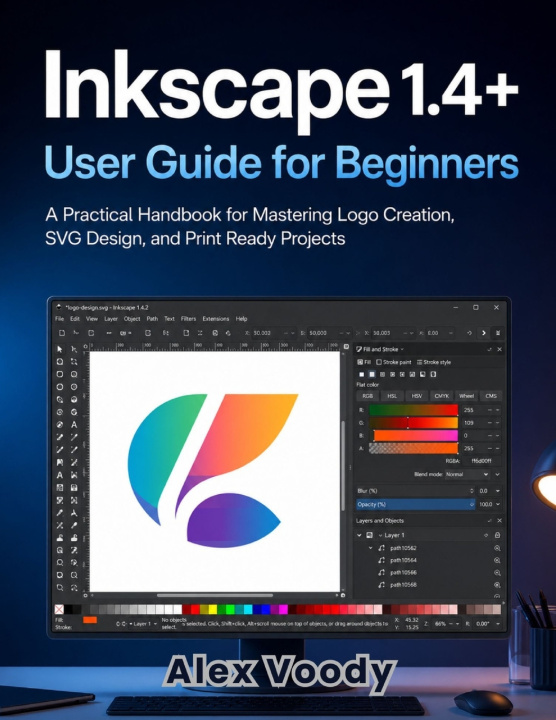The width and height of the screenshot is (556, 720).
Task: Click zoom icon next to path10566
Action: pyautogui.click(x=497, y=573)
